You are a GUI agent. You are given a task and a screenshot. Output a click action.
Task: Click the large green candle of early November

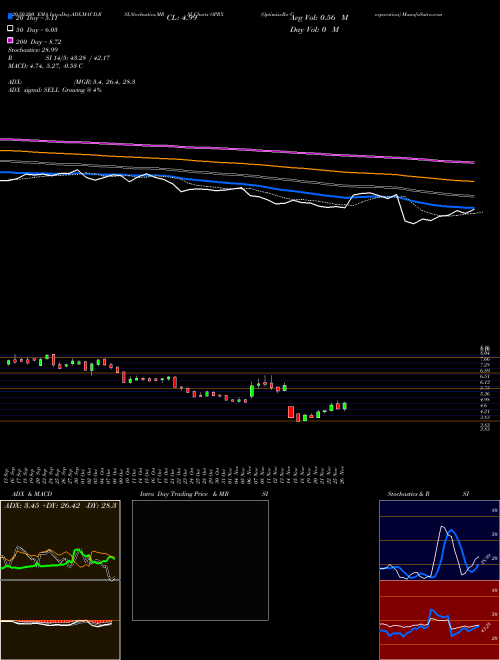coord(252,390)
